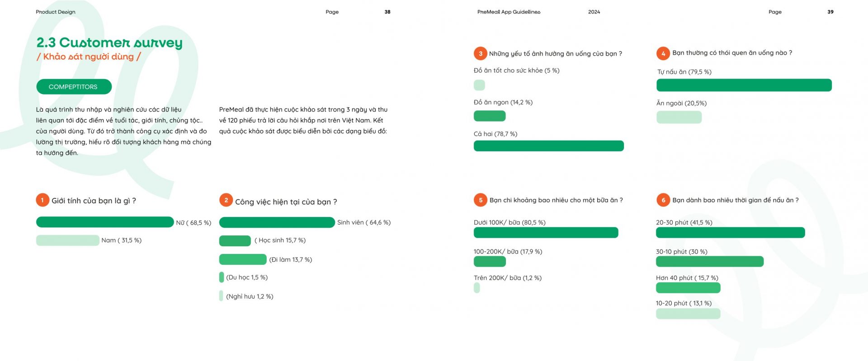Image resolution: width=868 pixels, height=361 pixels.
Task: Click the Product Design header text
Action: (56, 12)
